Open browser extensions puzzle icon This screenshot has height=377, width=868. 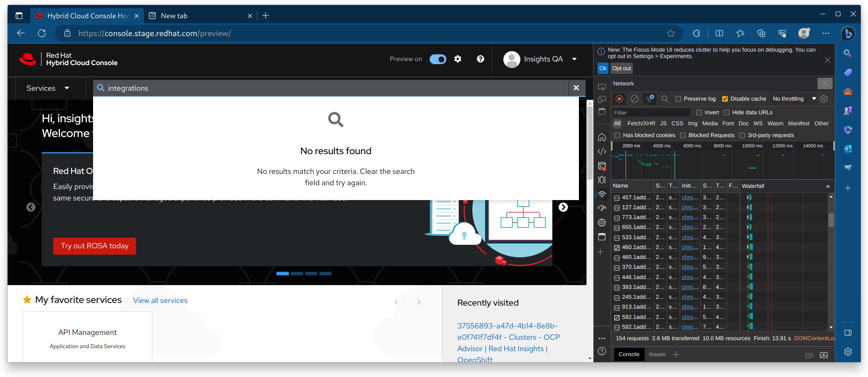[x=696, y=33]
